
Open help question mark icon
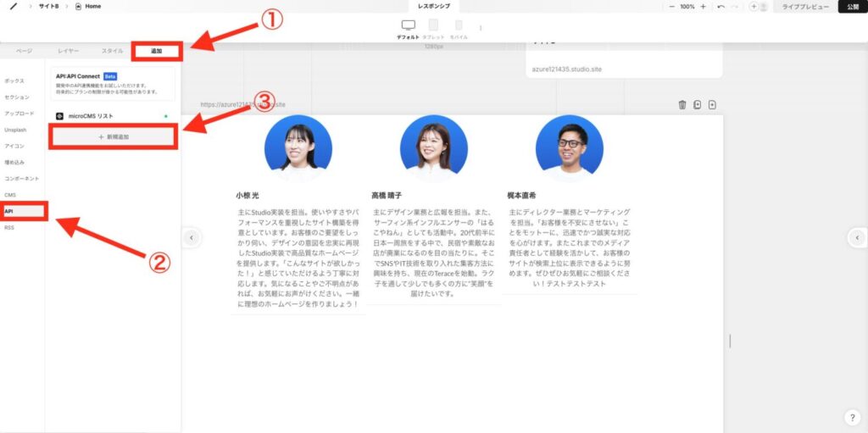coord(853,418)
